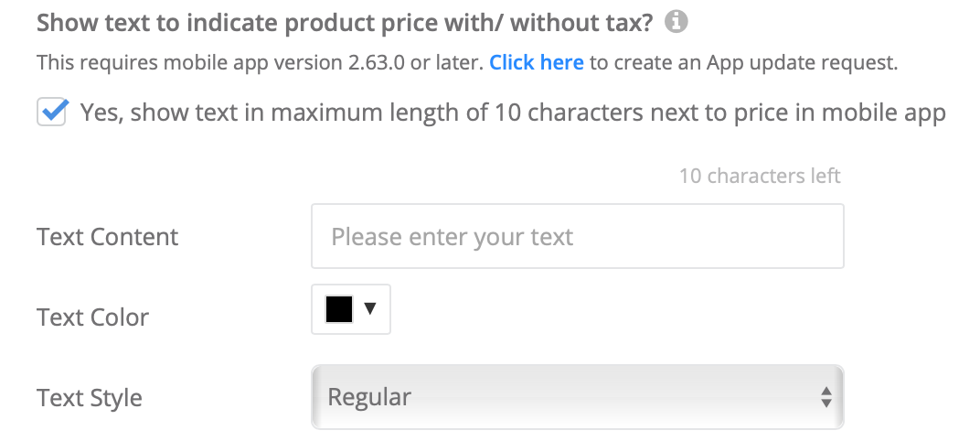Follow the "Click here" link
Viewport: 980px width, 441px height.
(x=537, y=63)
